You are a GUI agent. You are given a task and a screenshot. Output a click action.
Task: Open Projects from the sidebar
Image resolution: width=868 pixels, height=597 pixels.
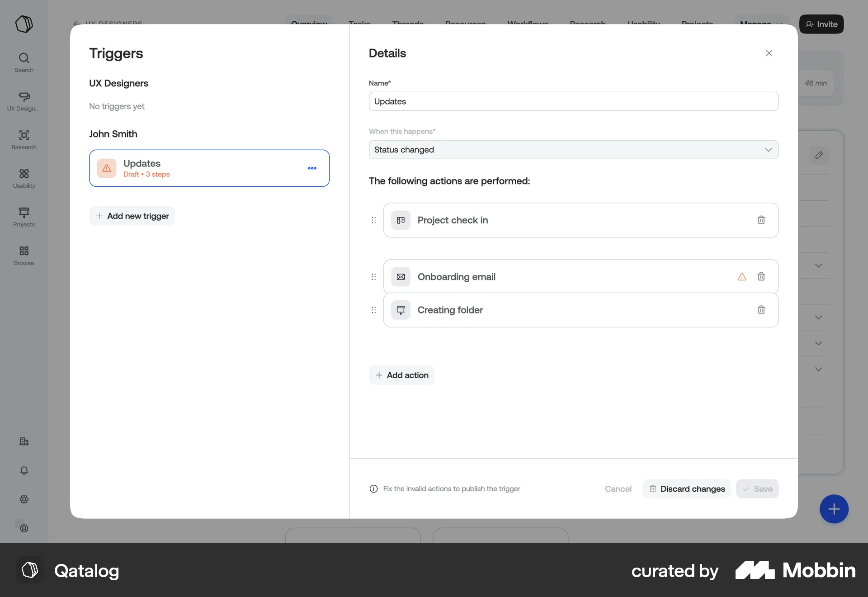point(24,217)
